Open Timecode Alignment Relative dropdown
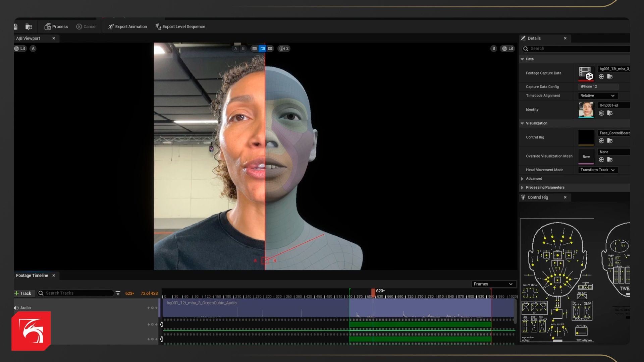Image resolution: width=644 pixels, height=362 pixels. (x=598, y=96)
